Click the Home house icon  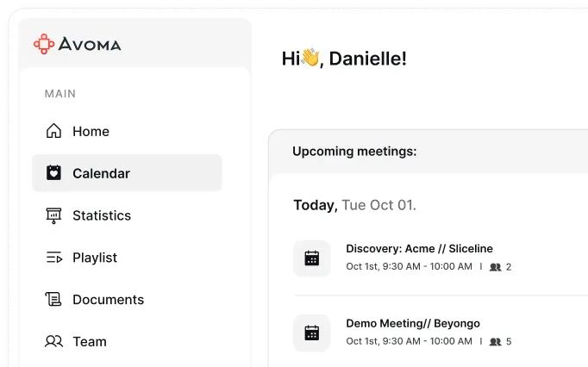(x=53, y=132)
